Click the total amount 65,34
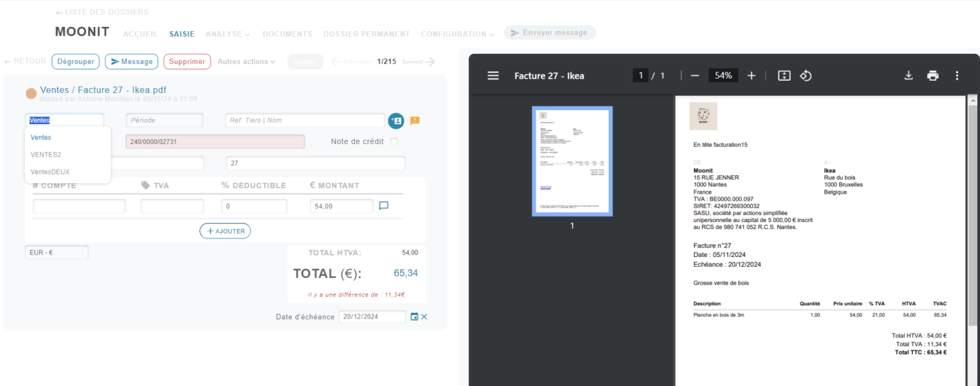 click(406, 273)
